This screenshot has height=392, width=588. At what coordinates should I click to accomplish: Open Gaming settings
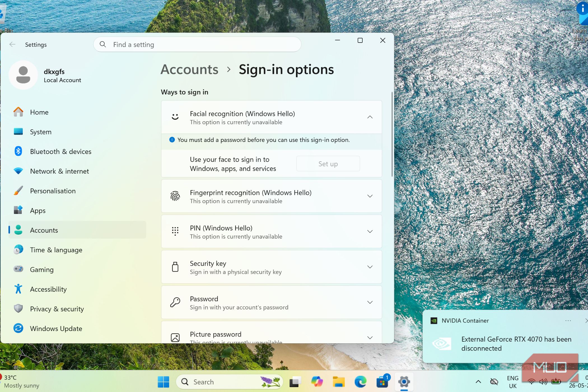click(77, 270)
